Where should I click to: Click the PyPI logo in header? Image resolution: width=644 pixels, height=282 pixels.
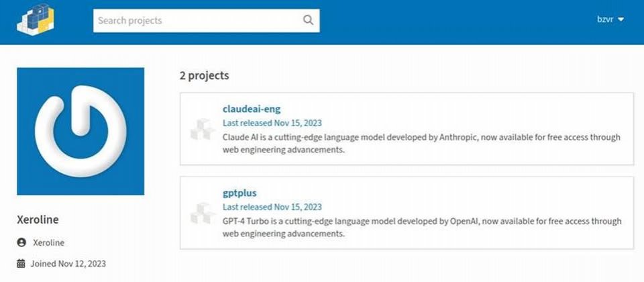[36, 19]
